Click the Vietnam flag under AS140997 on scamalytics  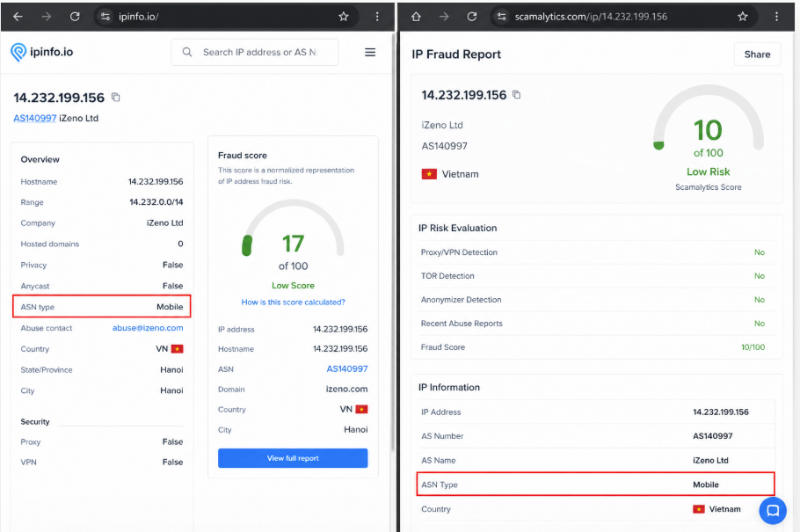(x=429, y=174)
